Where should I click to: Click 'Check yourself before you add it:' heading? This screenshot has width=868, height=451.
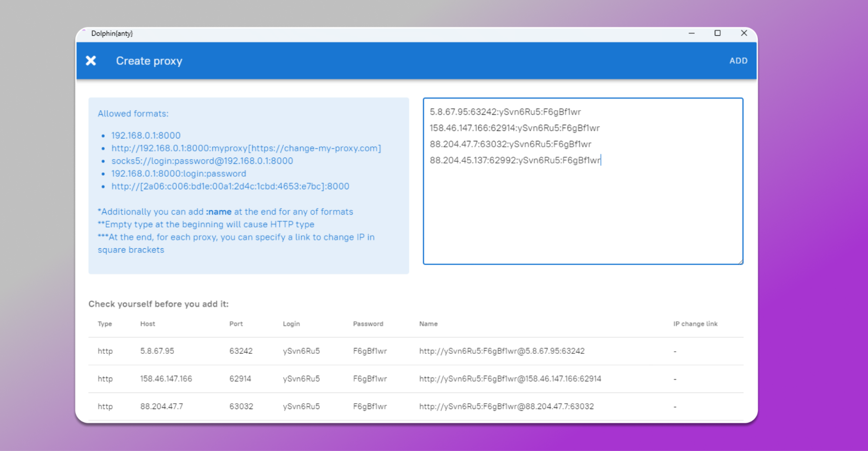tap(158, 304)
